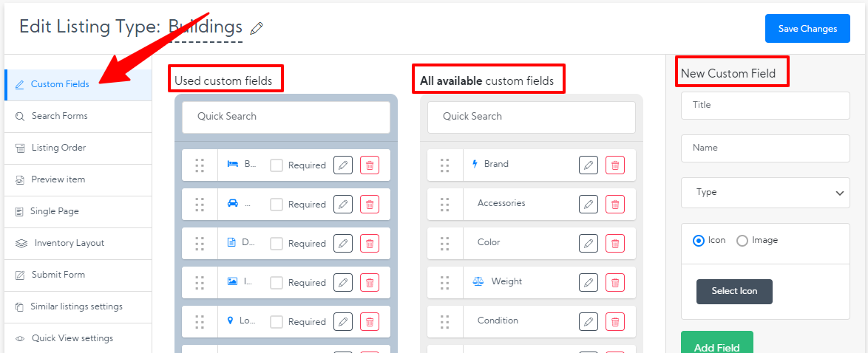Tick Required for the bed icon field

[277, 165]
